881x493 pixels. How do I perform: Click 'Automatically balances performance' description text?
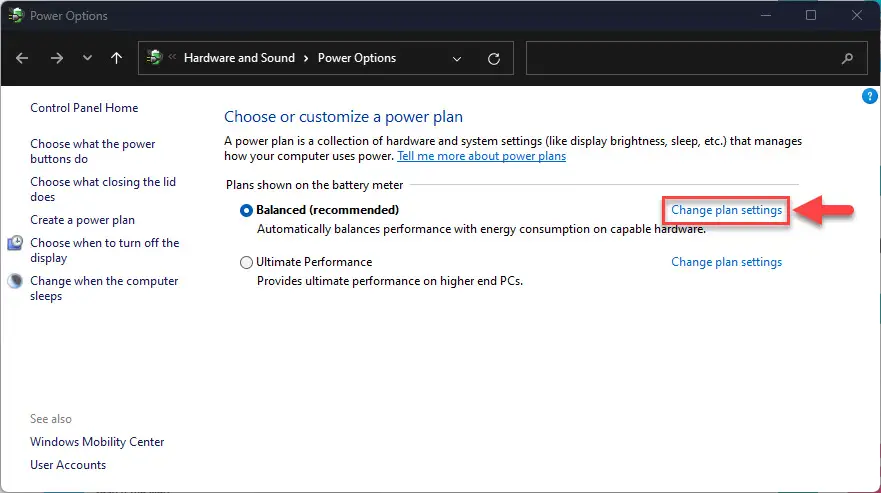tap(481, 229)
